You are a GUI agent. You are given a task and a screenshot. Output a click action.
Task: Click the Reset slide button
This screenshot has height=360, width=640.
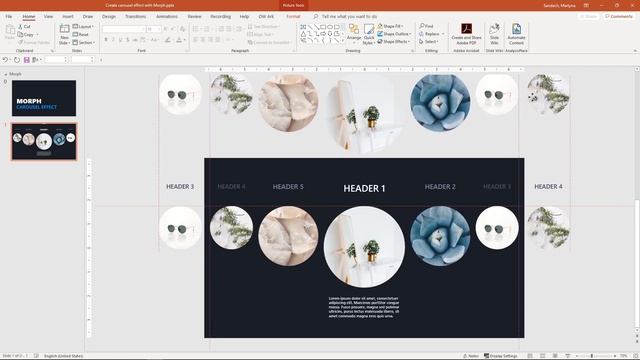81,34
